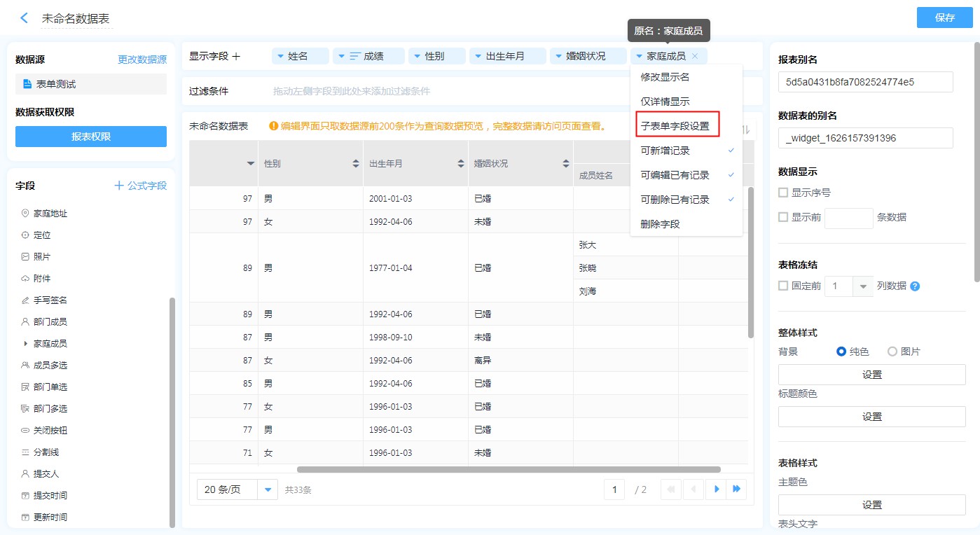Choose 删除字段 from the dropdown menu
The height and width of the screenshot is (535, 980).
point(660,224)
